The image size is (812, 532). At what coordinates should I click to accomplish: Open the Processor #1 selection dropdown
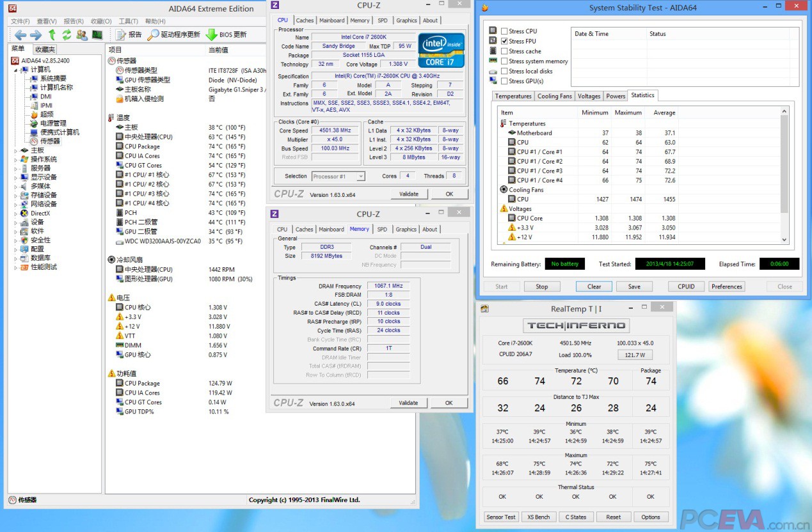(338, 176)
